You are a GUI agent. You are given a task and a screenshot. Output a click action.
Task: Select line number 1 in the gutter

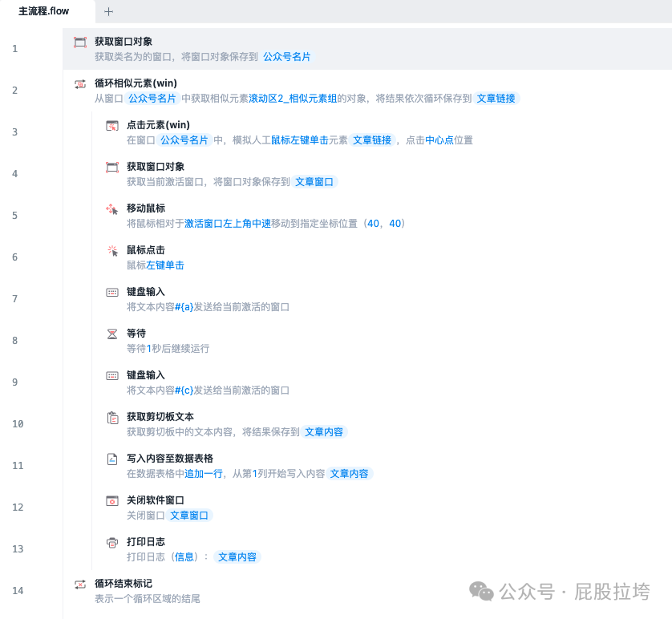[15, 49]
